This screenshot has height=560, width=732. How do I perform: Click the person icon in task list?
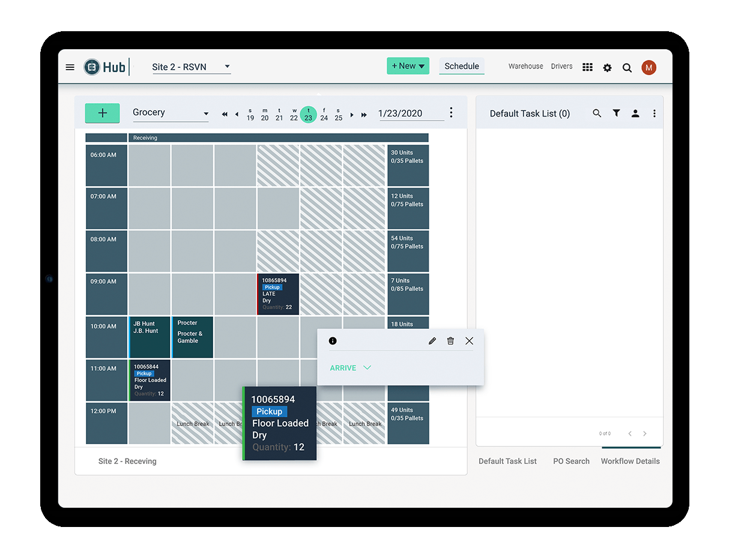pyautogui.click(x=635, y=113)
